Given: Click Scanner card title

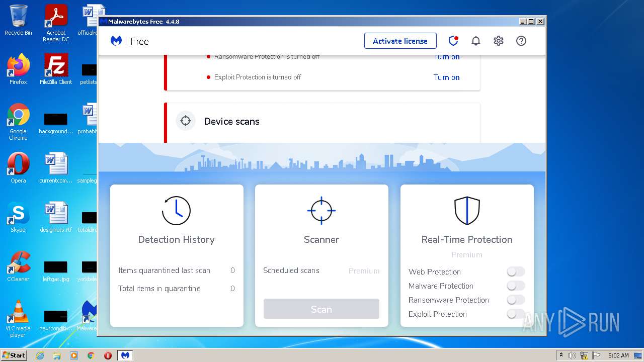Looking at the screenshot, I should (x=321, y=239).
